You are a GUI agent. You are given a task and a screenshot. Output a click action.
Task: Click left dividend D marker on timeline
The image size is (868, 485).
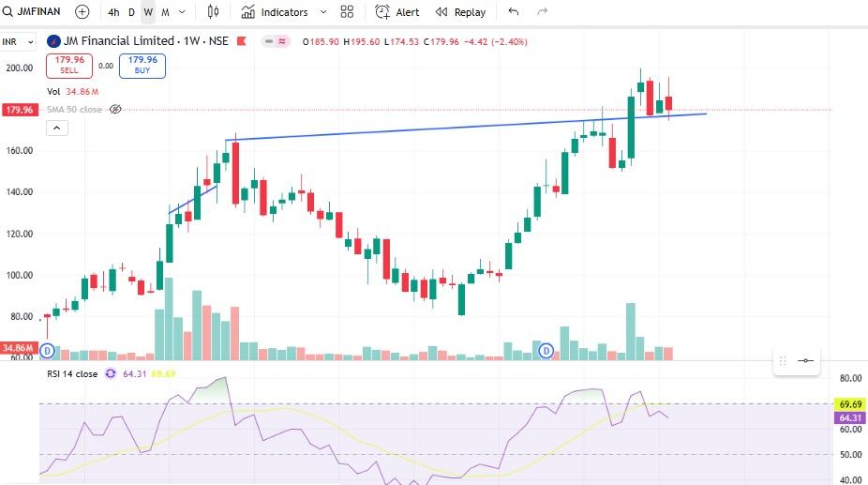point(47,350)
